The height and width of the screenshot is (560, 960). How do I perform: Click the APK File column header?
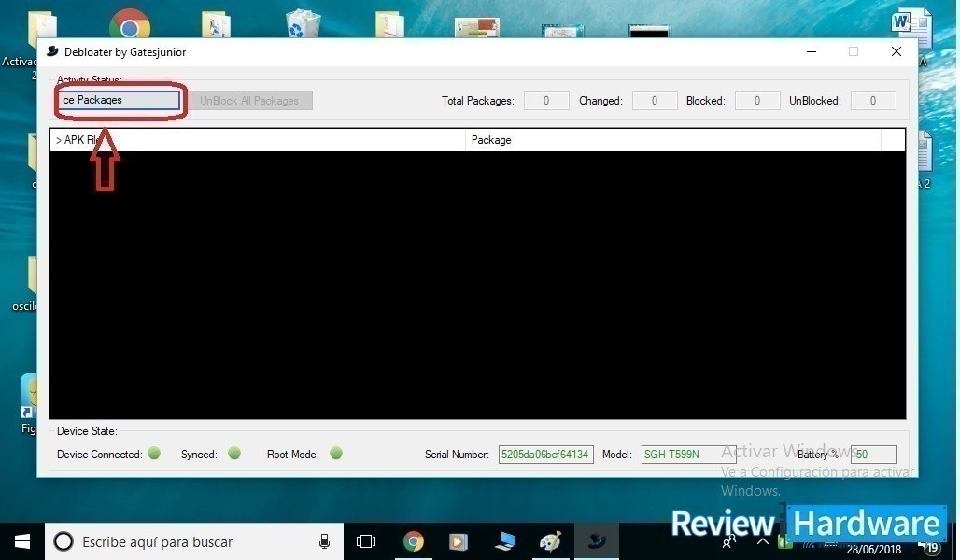(258, 140)
